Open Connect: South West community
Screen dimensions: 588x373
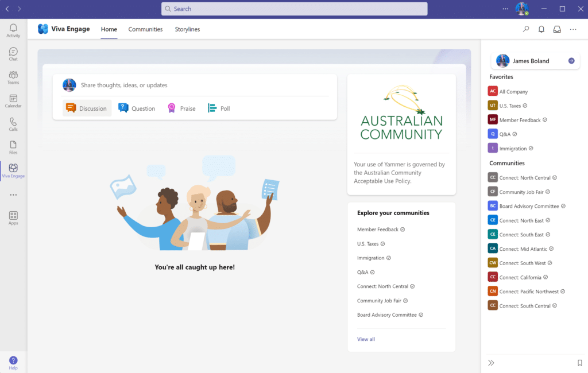[x=520, y=263]
